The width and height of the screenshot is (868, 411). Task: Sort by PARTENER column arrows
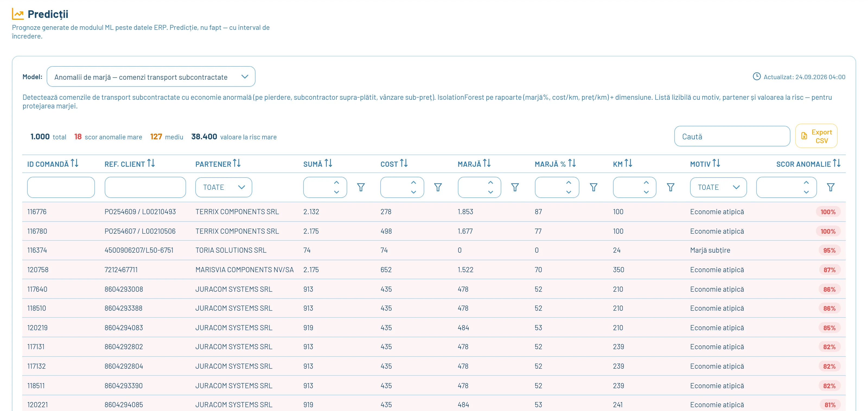(237, 163)
